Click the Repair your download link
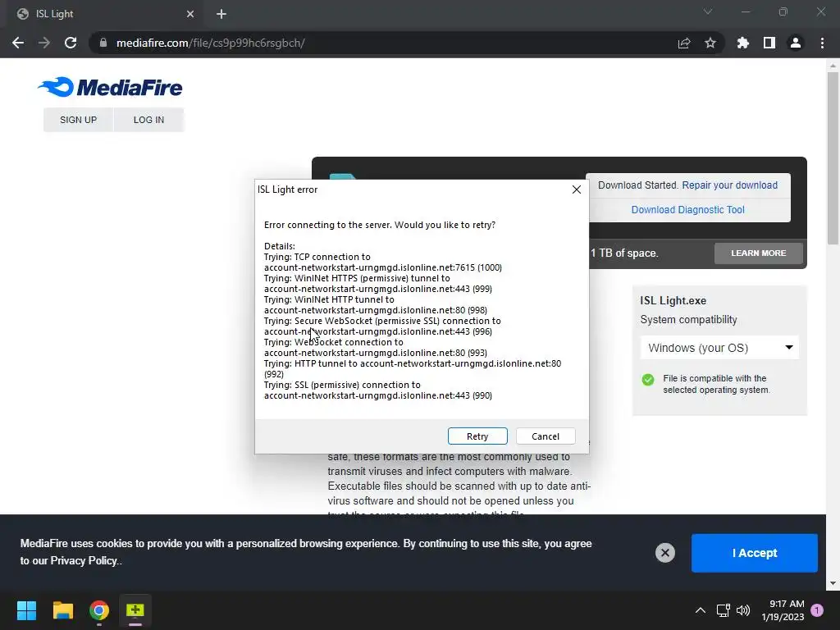Viewport: 840px width, 630px height. coord(729,185)
